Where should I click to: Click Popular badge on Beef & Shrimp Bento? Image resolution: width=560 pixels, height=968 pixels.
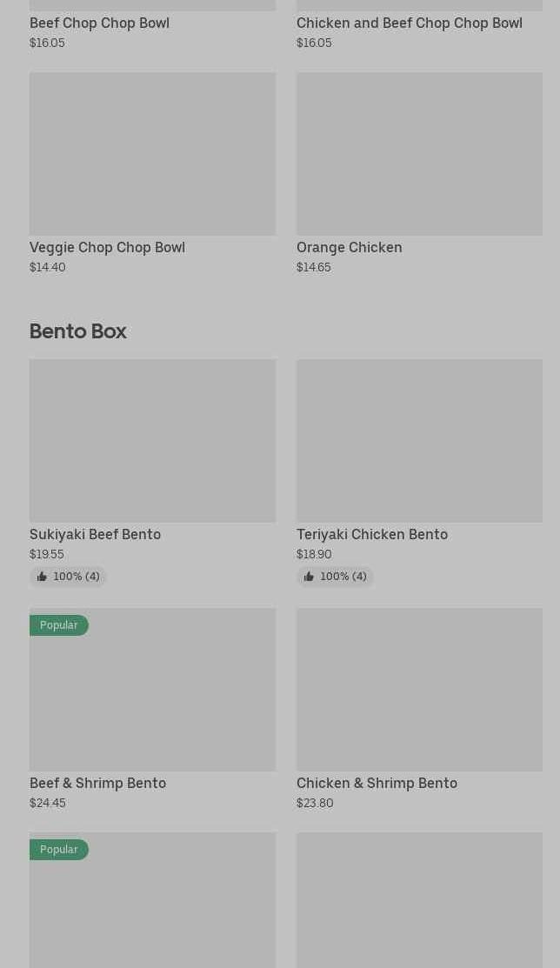pos(58,625)
